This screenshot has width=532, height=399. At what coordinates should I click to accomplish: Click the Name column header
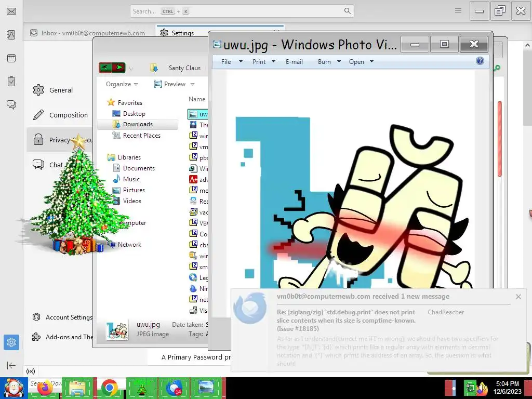pos(197,99)
